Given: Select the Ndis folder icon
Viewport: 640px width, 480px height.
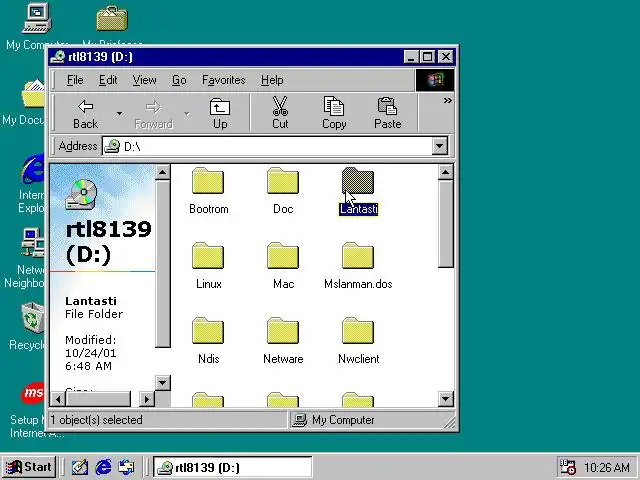Looking at the screenshot, I should (x=208, y=331).
